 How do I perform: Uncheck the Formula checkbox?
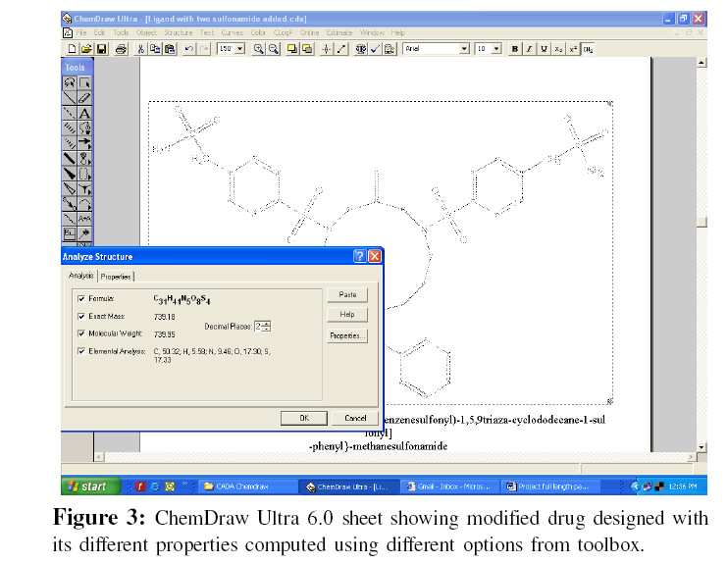81,298
